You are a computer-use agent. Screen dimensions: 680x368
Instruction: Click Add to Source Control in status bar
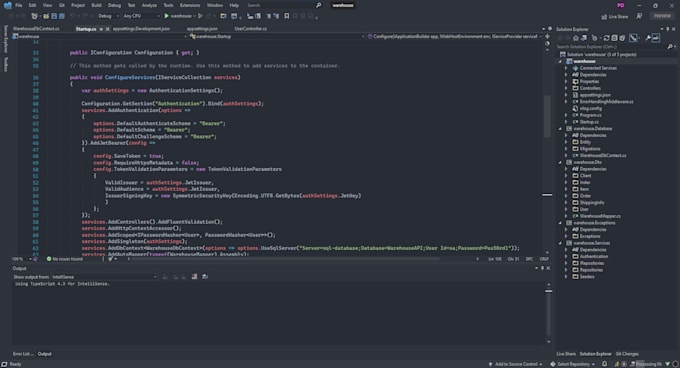[x=516, y=364]
